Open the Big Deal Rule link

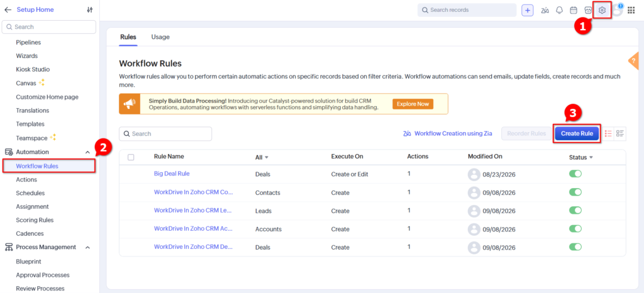(x=172, y=174)
